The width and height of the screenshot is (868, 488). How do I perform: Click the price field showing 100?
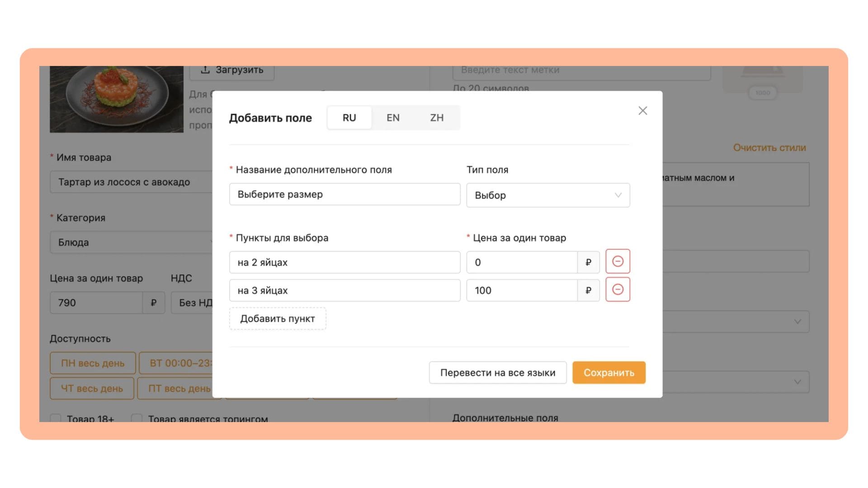click(522, 291)
